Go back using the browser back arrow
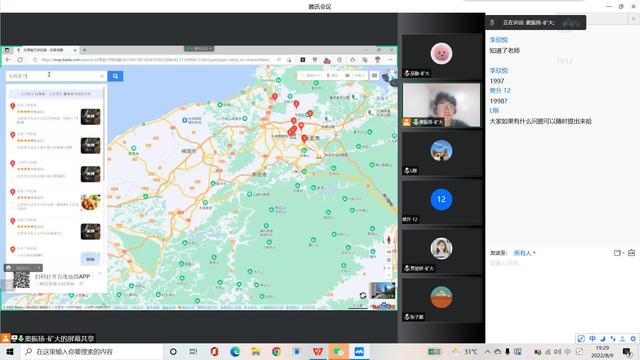 (9, 60)
